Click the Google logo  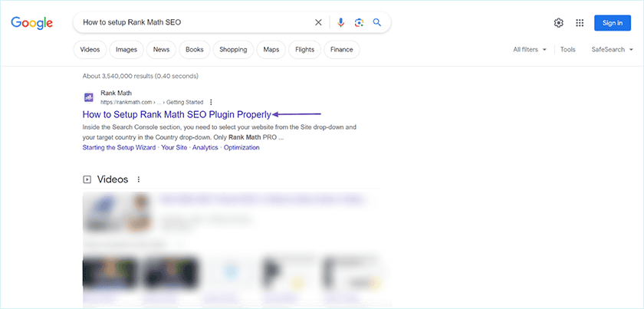pyautogui.click(x=31, y=23)
